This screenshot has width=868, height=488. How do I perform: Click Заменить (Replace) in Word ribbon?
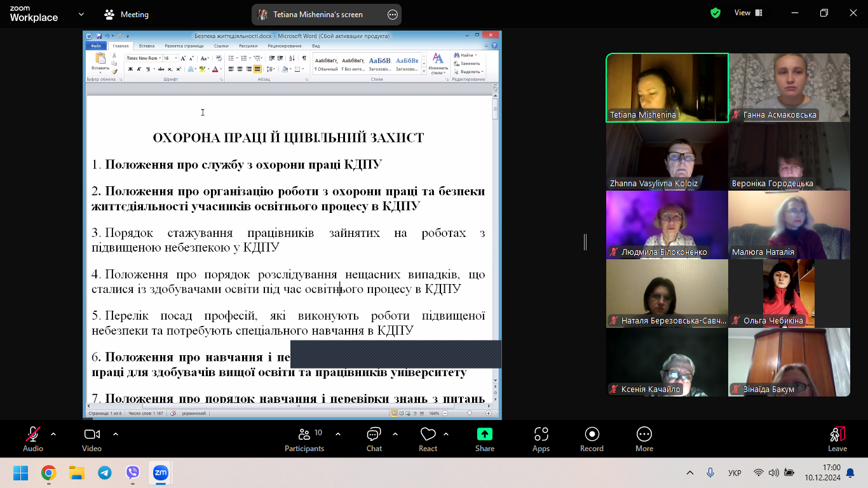[467, 64]
